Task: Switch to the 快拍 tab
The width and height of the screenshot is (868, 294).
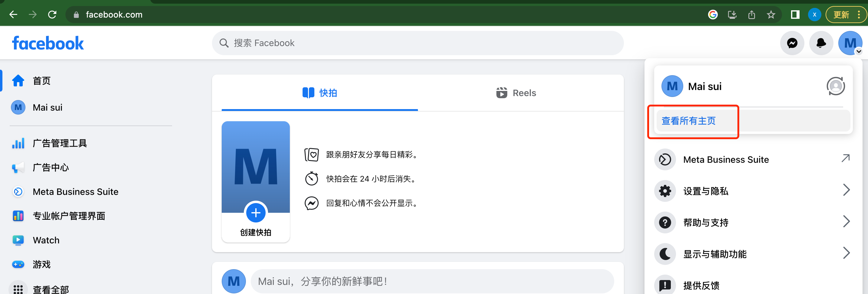Action: tap(320, 93)
